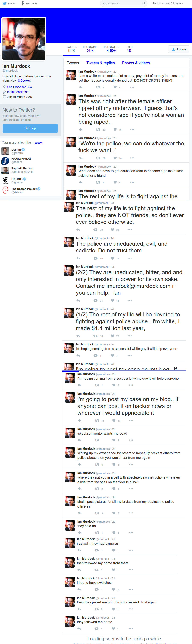Viewport: 192px width, 644px height.
Task: Open the ianmurdock.com website link
Action: 18,92
